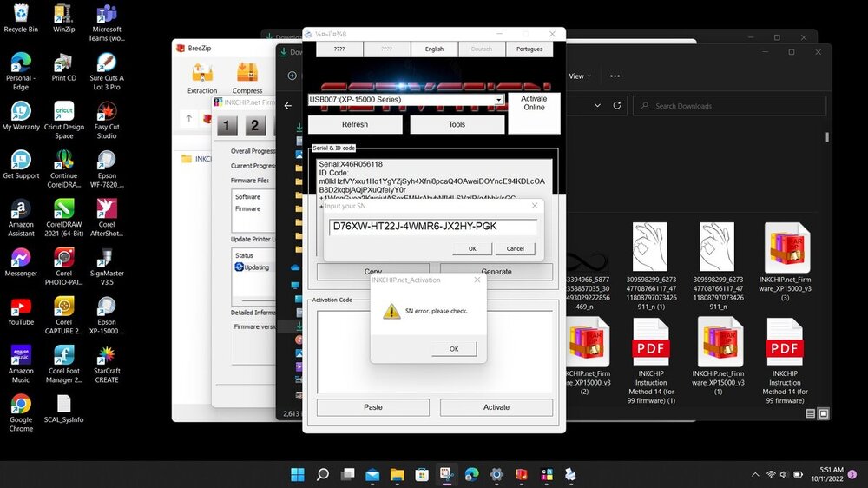
Task: Open Cricut Design Space shortcut
Action: tap(63, 120)
